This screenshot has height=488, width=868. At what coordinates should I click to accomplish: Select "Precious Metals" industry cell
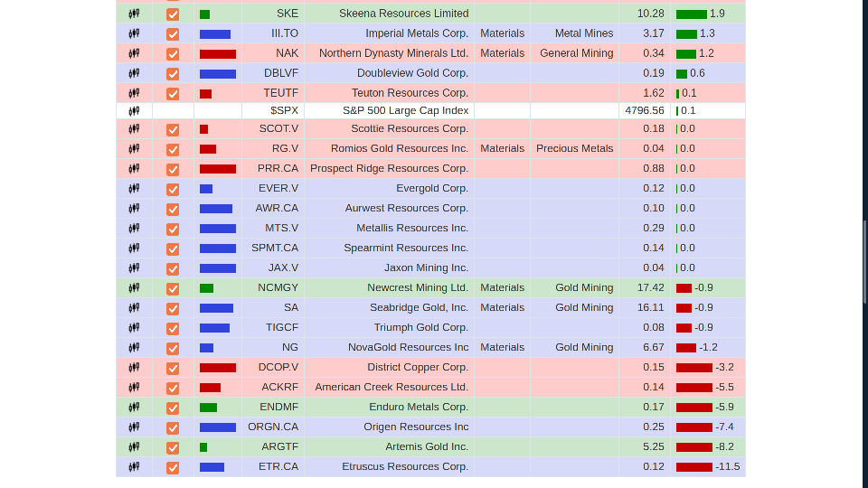click(575, 148)
